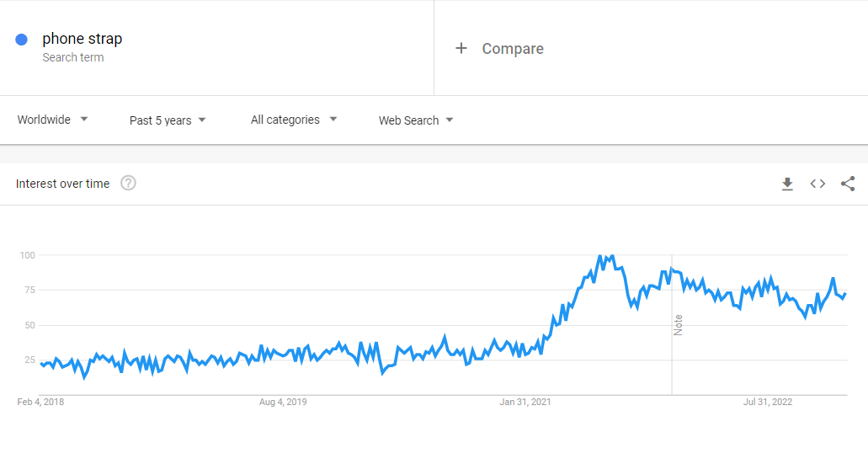The image size is (868, 459).
Task: Open the Web Search type dropdown
Action: 416,120
